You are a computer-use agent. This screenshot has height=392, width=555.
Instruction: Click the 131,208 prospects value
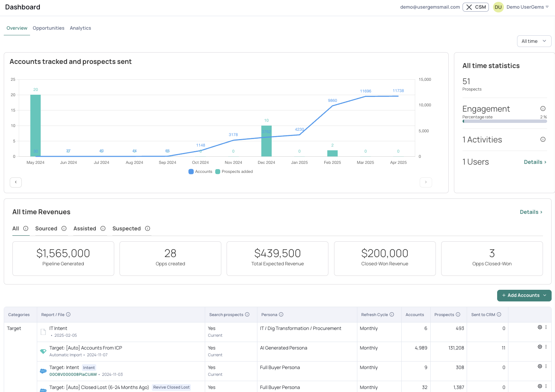tap(456, 348)
